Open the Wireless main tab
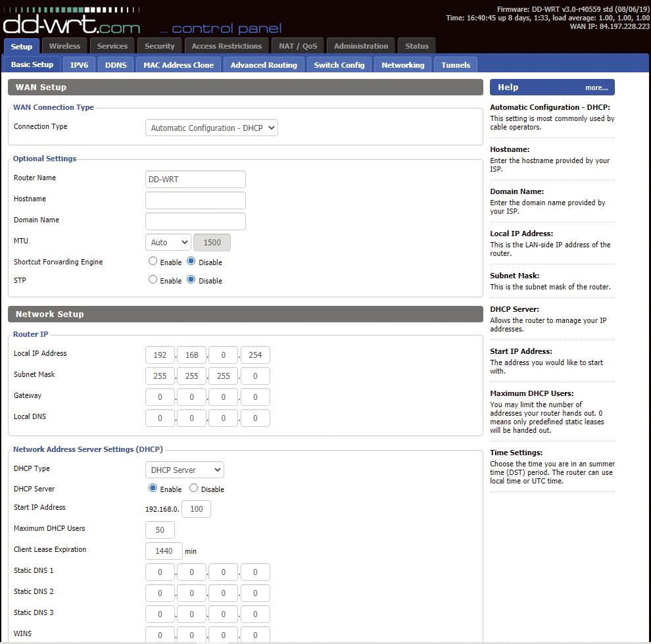The width and height of the screenshot is (651, 644). click(64, 45)
